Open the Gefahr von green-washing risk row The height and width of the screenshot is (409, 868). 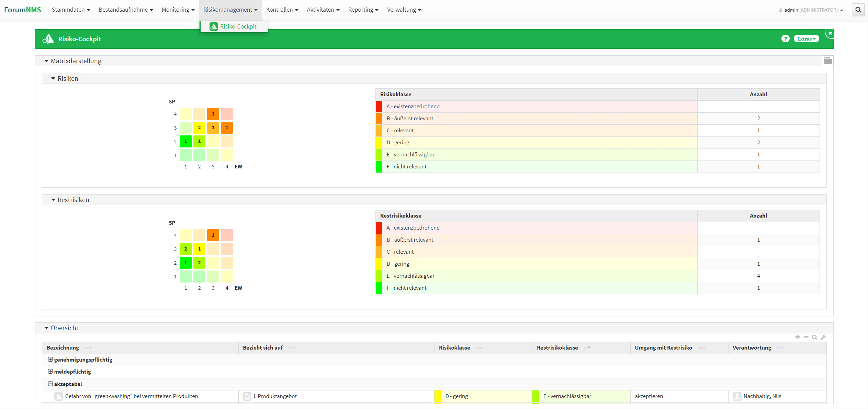[x=131, y=396]
